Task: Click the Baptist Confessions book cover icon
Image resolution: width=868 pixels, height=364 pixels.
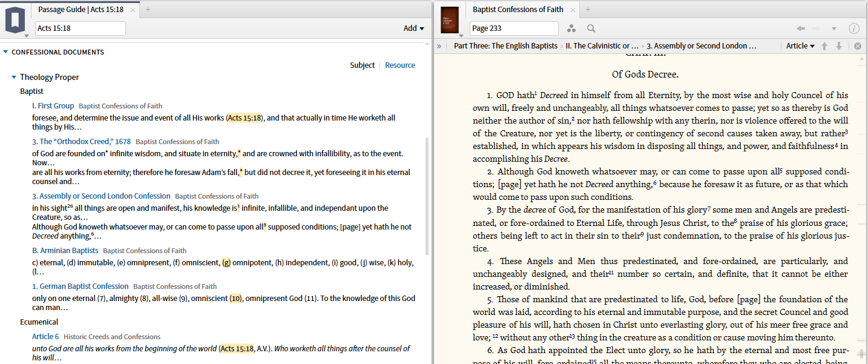Action: [449, 19]
